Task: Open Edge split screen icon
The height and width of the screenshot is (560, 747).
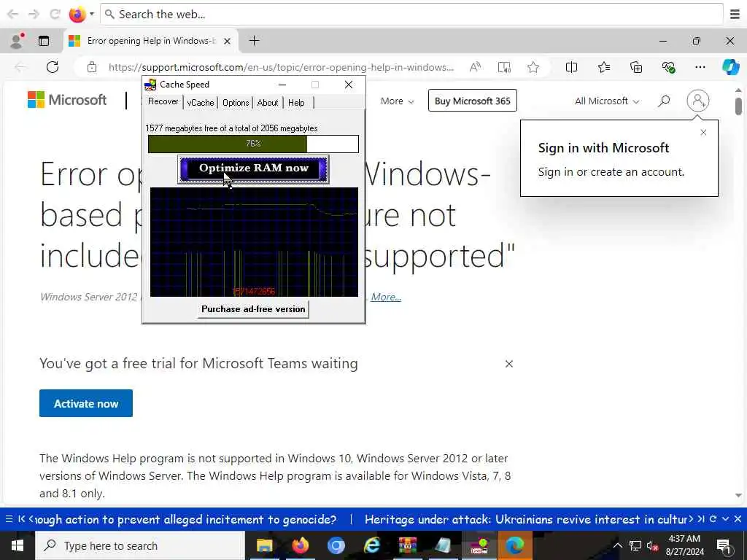Action: pyautogui.click(x=571, y=67)
